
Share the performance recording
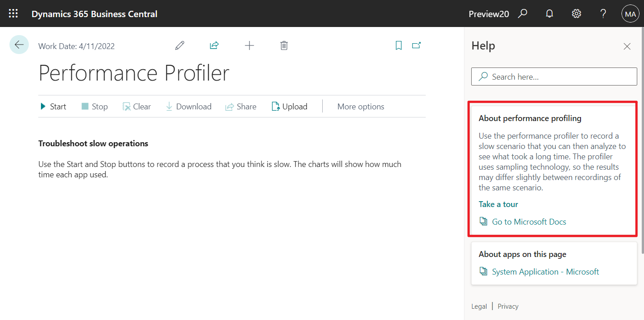(241, 106)
